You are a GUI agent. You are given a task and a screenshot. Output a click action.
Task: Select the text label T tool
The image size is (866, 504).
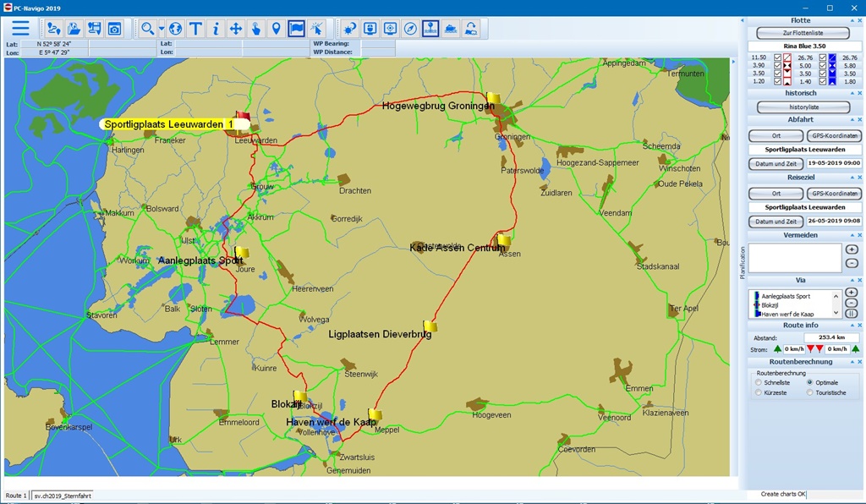point(195,29)
